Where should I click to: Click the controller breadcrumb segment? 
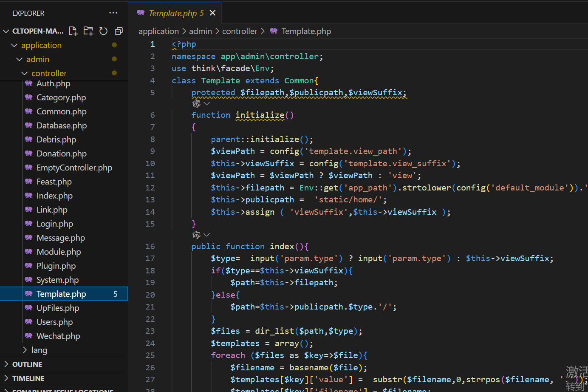pyautogui.click(x=240, y=31)
